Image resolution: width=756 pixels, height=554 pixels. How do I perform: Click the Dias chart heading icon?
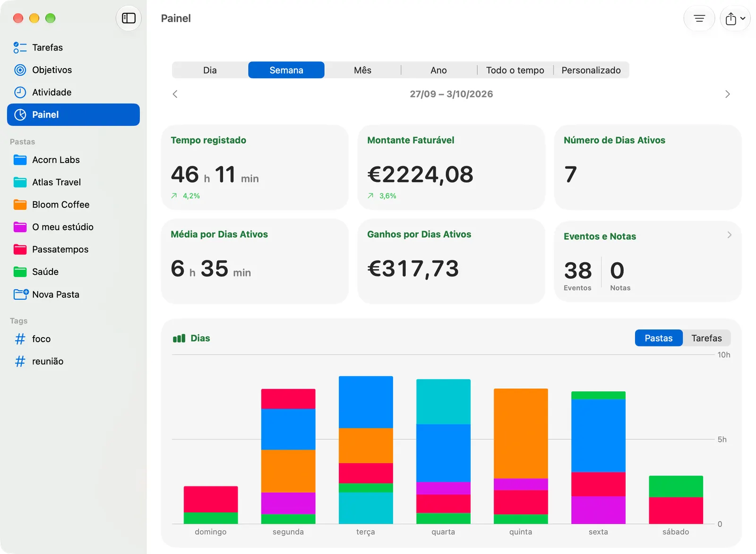pos(179,338)
